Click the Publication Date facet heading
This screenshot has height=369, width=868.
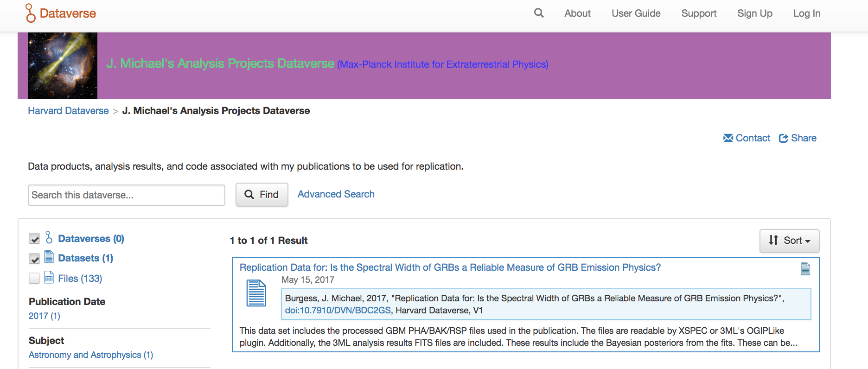point(67,302)
